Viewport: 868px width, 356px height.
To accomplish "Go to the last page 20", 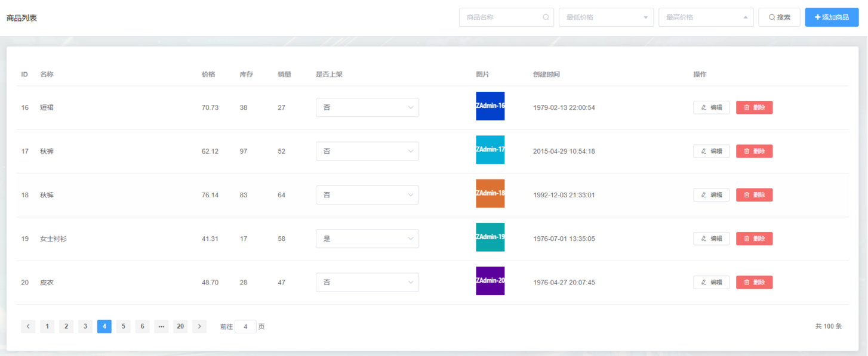I will (180, 326).
